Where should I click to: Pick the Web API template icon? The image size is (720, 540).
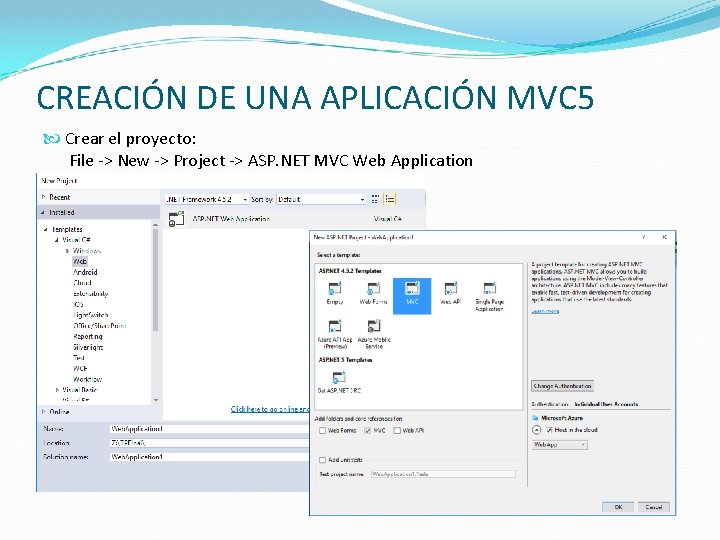450,288
